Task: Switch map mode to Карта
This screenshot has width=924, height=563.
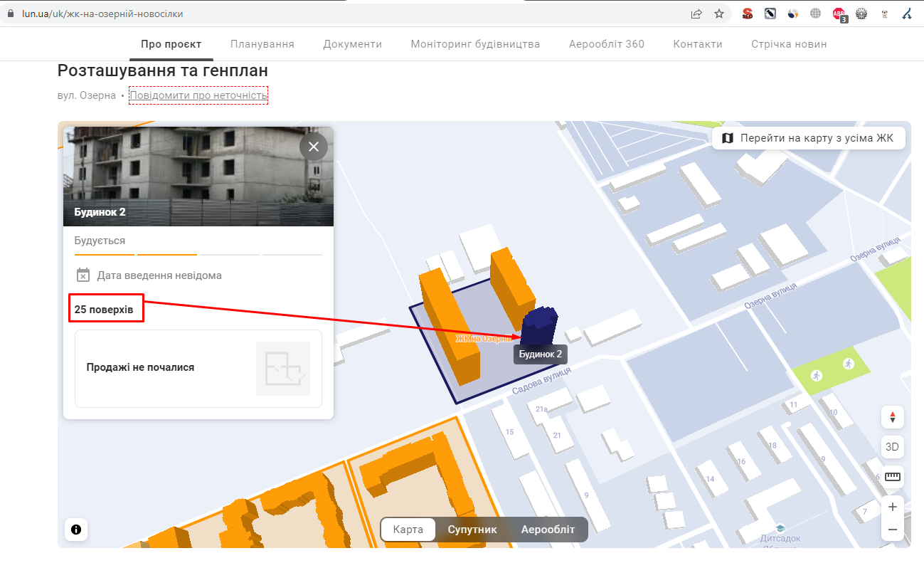Action: (x=408, y=530)
